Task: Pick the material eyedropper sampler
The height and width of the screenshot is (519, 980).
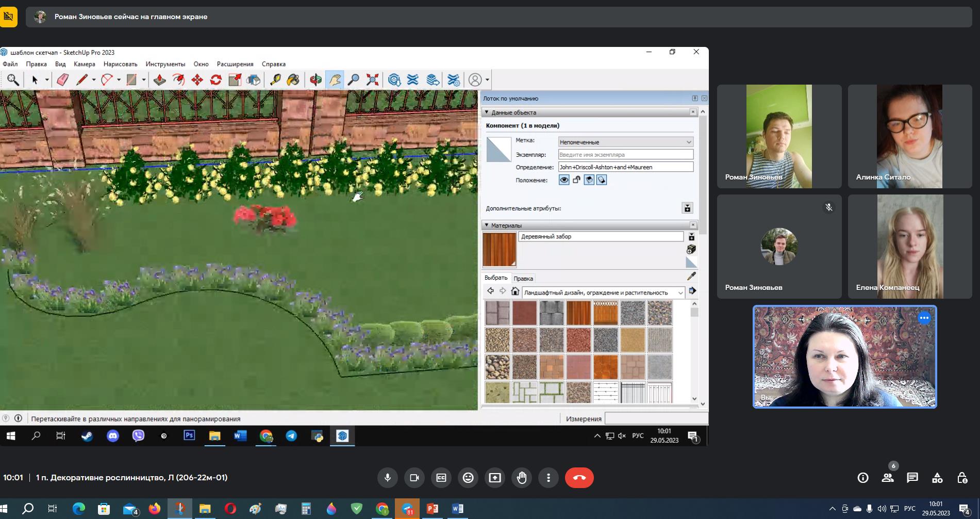Action: click(x=691, y=277)
